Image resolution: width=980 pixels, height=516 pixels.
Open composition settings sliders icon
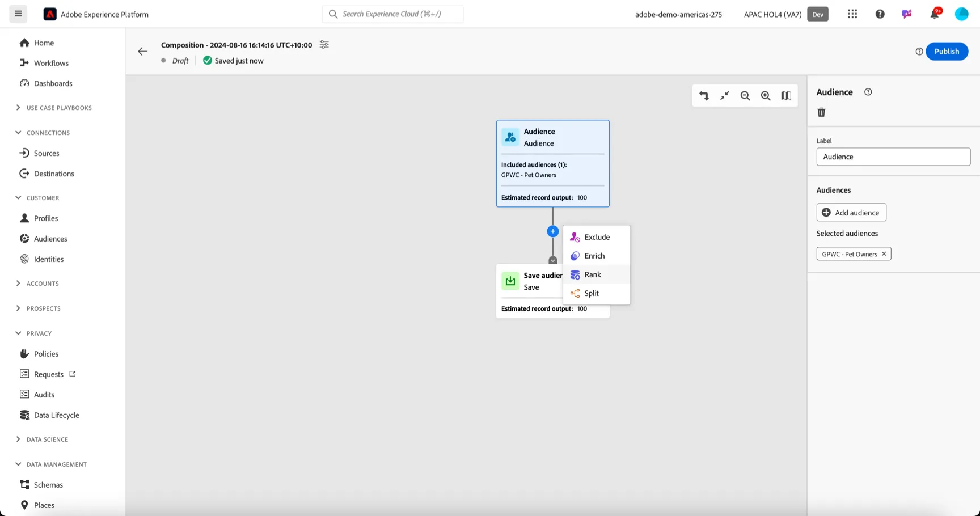pos(324,45)
